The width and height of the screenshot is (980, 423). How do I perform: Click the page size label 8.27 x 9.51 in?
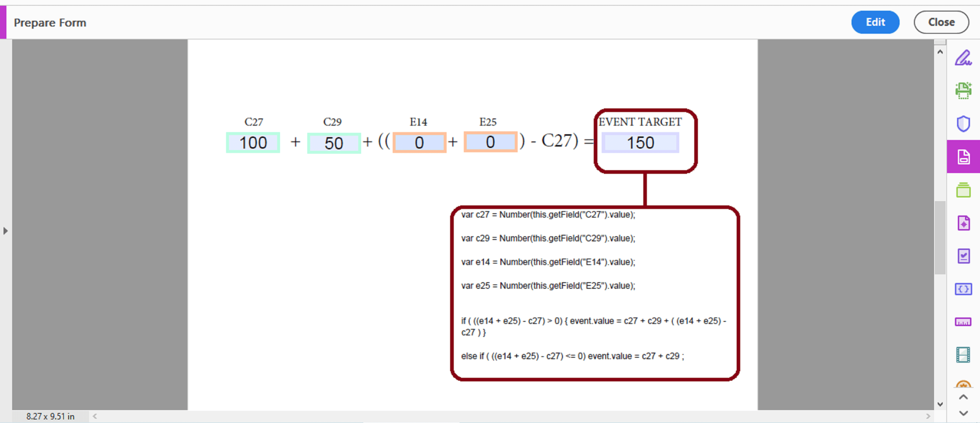(51, 416)
